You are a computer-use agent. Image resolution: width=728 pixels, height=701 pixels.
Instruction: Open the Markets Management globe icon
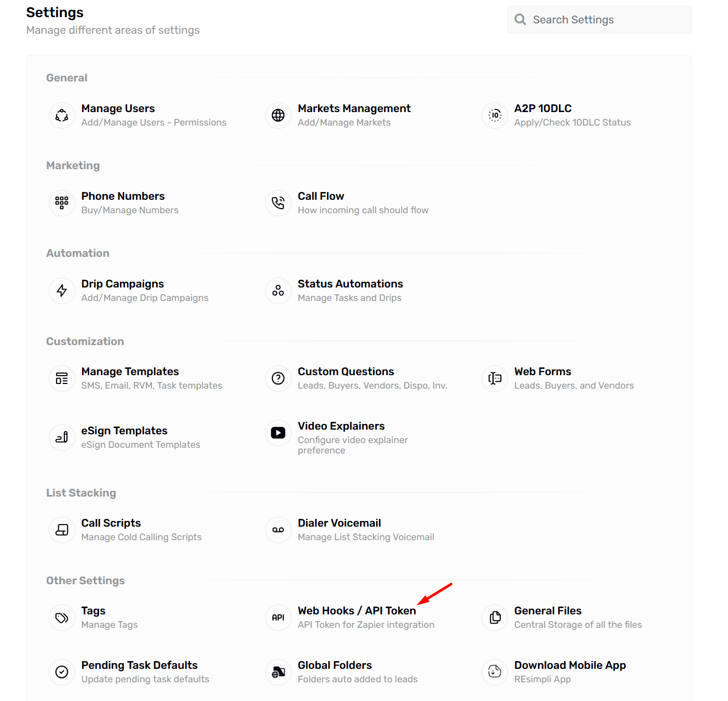coord(278,115)
